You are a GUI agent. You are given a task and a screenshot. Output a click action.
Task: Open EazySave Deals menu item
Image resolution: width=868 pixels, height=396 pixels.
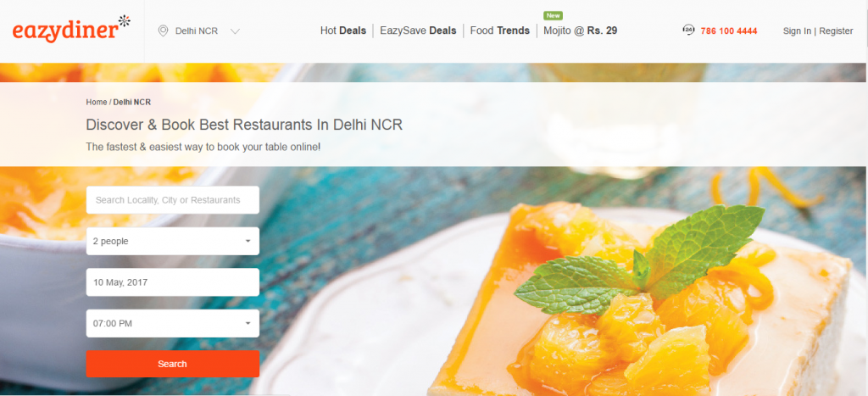tap(418, 31)
